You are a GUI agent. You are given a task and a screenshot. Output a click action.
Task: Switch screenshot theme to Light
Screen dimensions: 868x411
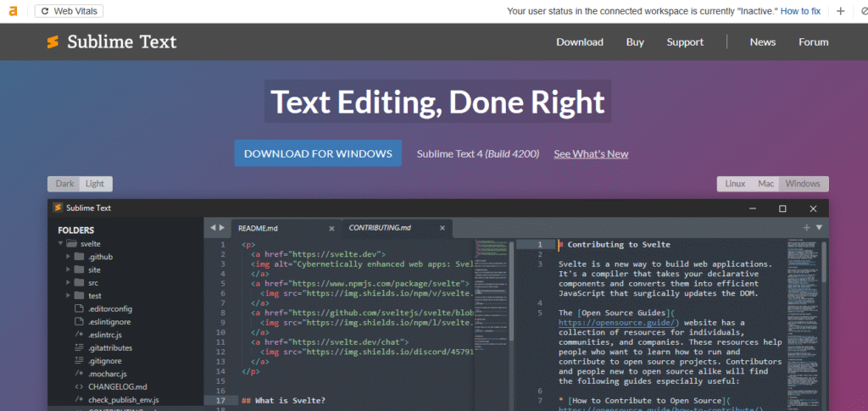pyautogui.click(x=95, y=184)
